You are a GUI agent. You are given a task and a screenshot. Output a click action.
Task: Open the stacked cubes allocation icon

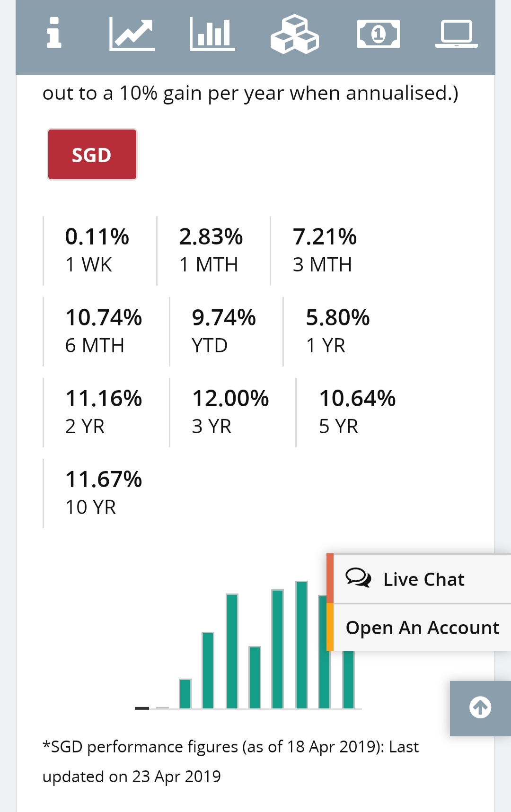pyautogui.click(x=294, y=34)
